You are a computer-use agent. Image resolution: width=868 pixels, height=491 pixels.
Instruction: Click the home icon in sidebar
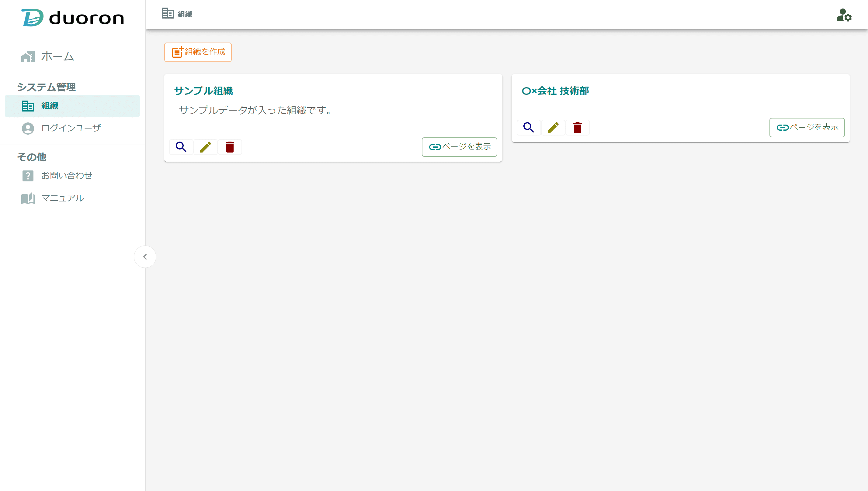point(28,57)
